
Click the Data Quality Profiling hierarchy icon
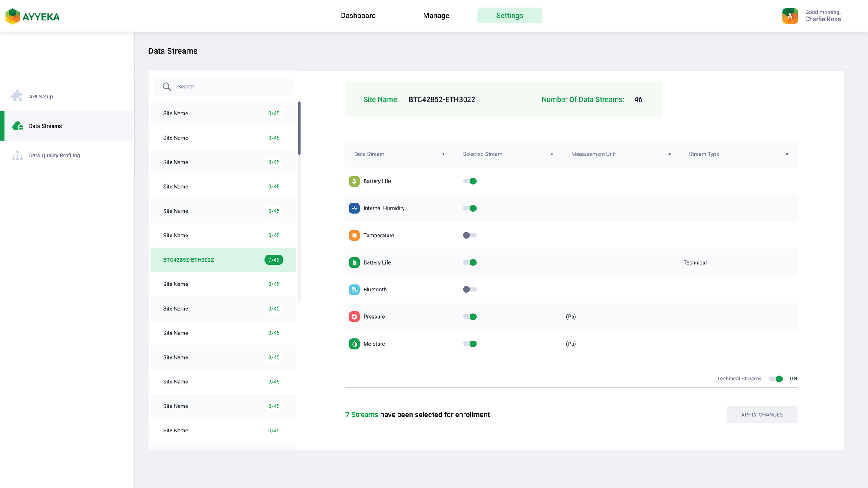click(x=17, y=155)
